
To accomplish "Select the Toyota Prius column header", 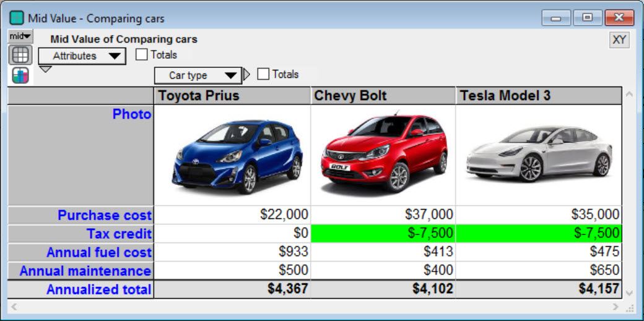I will point(232,96).
